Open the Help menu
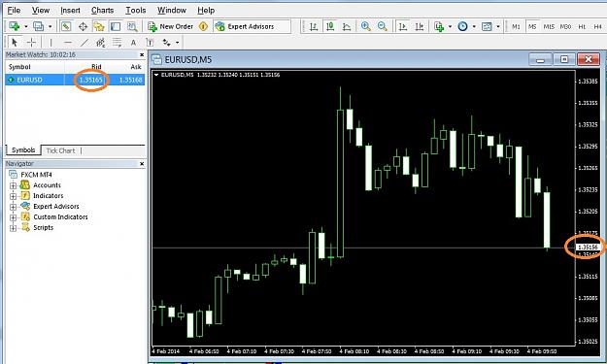The height and width of the screenshot is (364, 607). pyautogui.click(x=206, y=10)
